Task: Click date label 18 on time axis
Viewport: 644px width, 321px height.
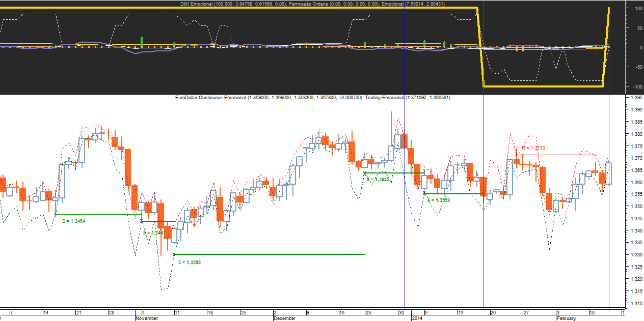Action: (210, 312)
